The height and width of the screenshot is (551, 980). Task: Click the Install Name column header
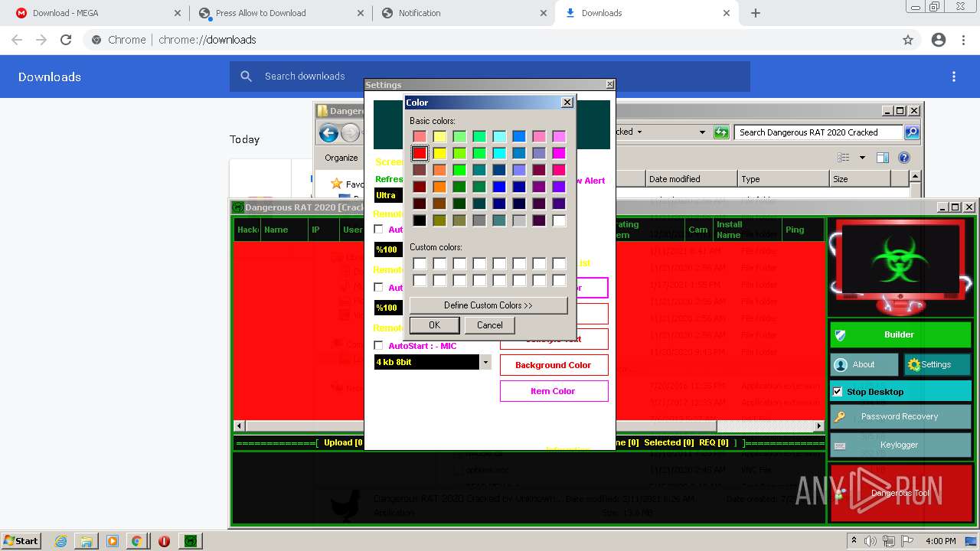tap(746, 230)
